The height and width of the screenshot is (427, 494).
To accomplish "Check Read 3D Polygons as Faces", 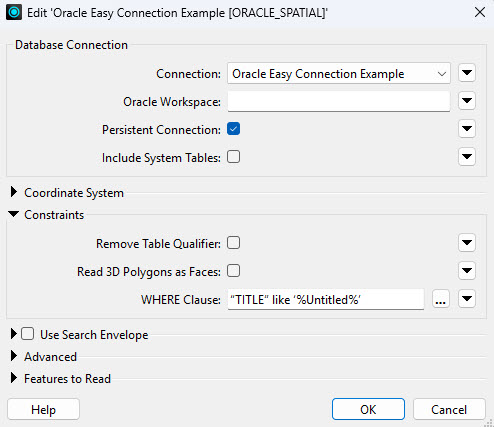I will pos(233,271).
